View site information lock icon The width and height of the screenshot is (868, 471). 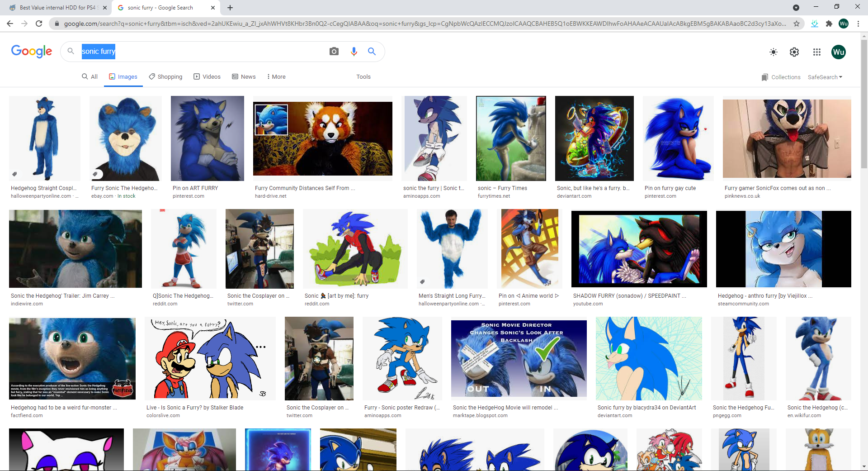click(57, 24)
